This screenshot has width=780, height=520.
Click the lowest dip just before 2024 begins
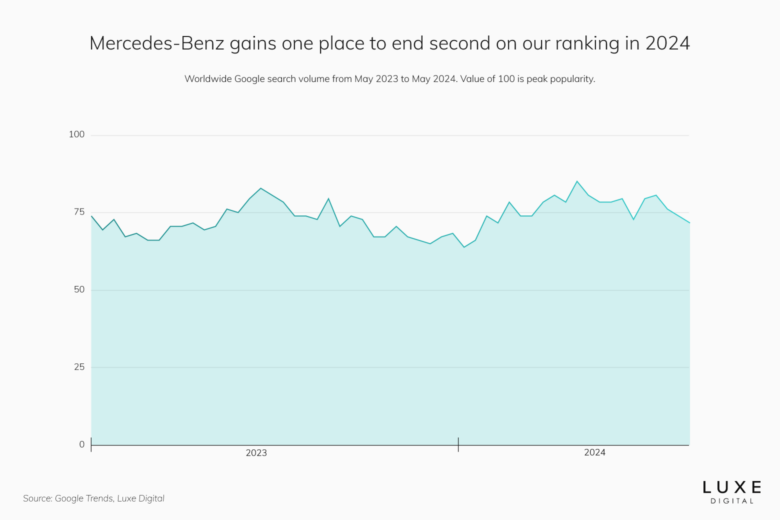point(464,247)
